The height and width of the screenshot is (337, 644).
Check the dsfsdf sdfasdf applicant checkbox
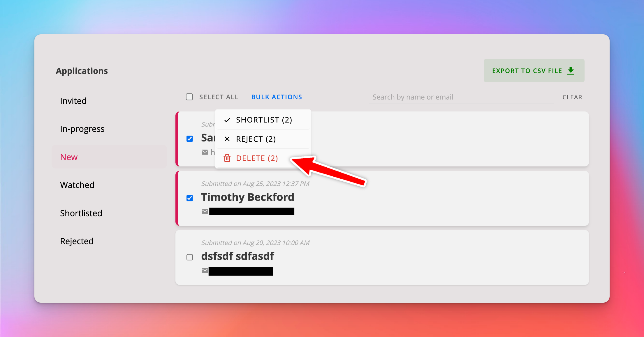(190, 257)
